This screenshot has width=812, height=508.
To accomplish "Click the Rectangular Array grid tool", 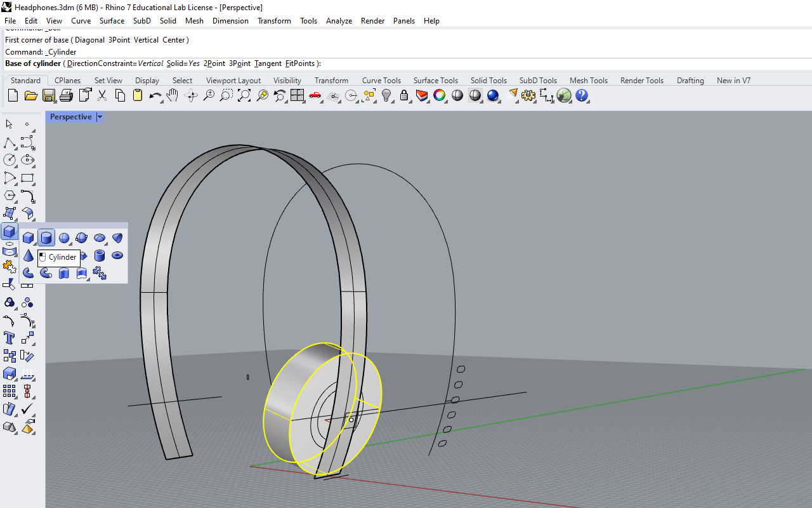I will (x=10, y=391).
